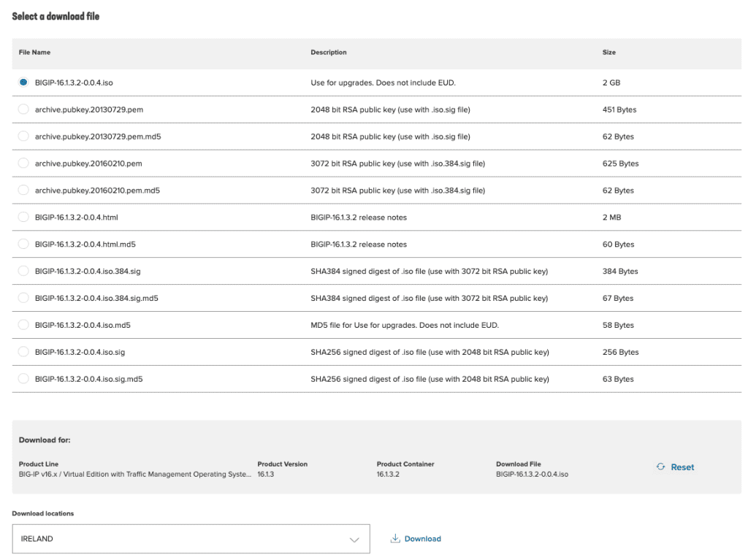
Task: Click the Reset link text
Action: click(682, 467)
